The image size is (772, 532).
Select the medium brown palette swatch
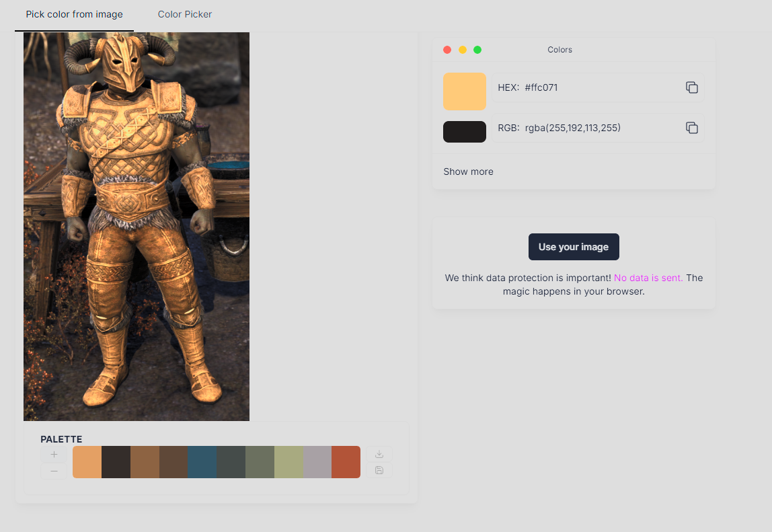coord(145,462)
